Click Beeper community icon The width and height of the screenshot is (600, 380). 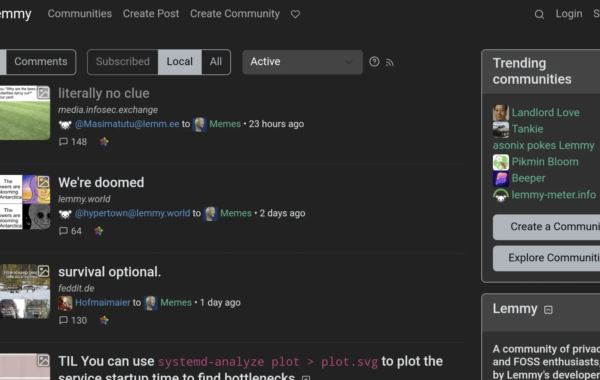[x=501, y=178]
